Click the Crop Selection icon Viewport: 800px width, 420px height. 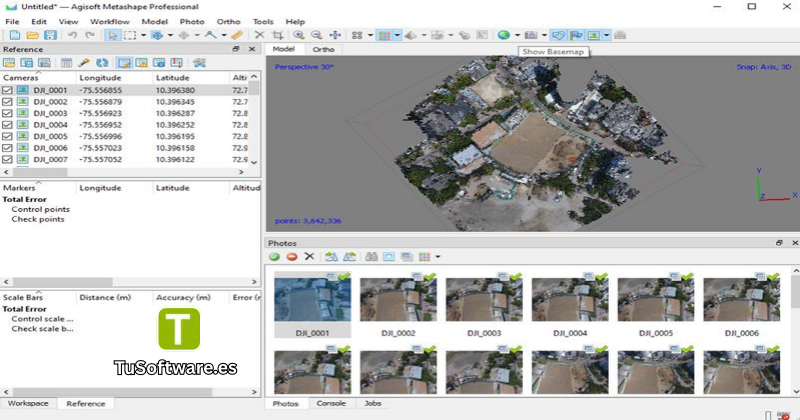(278, 35)
